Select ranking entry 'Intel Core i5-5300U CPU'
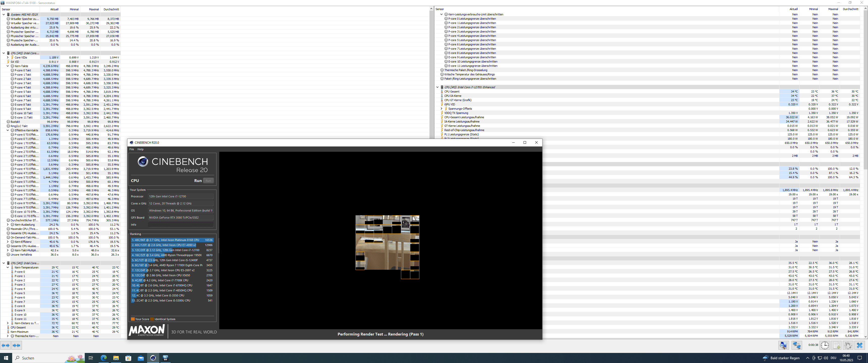Viewport: 868px width, 363px height. pos(172,301)
